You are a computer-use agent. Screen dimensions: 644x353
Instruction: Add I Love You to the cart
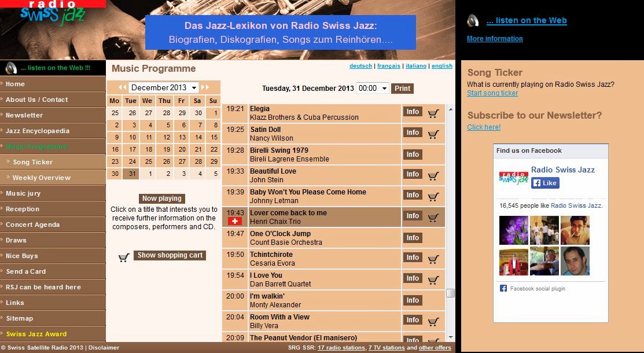tap(433, 280)
